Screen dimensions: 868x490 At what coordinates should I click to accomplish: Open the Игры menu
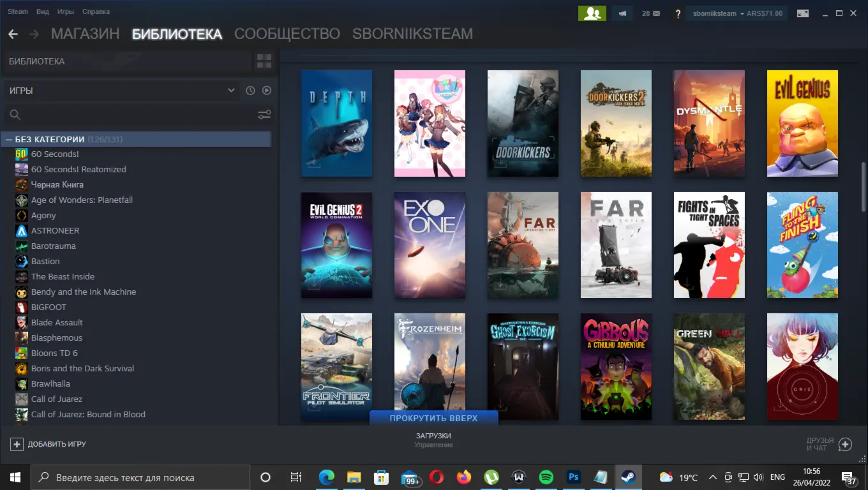65,11
